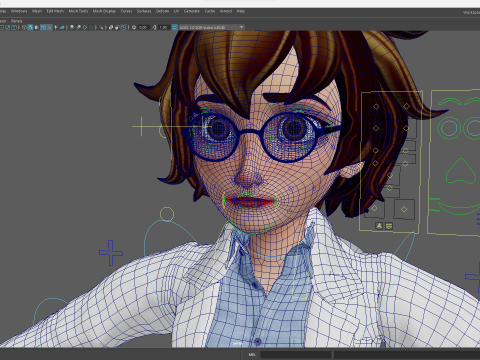
Task: Toggle the safe action display icon
Action: tap(8, 27)
